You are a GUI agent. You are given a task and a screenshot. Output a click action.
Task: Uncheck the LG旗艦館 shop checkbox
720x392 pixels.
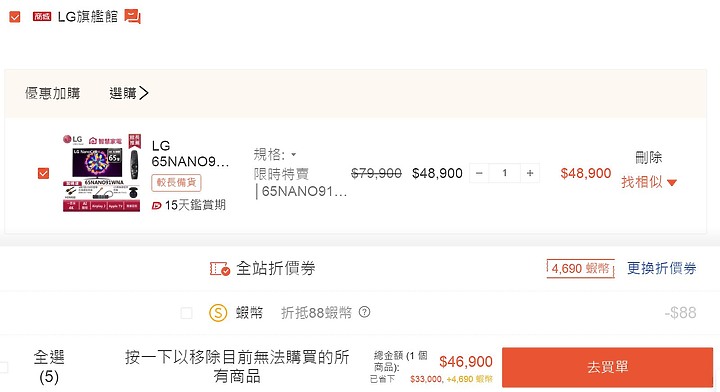[x=15, y=17]
